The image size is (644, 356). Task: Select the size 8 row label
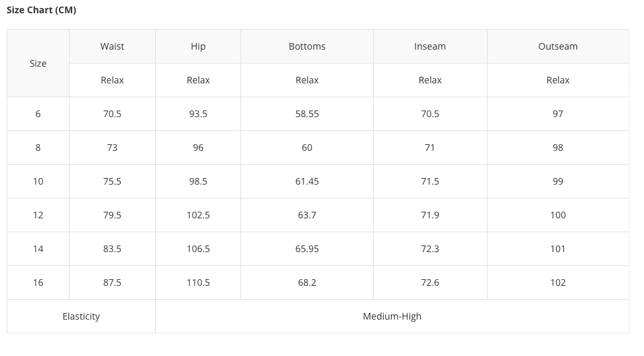click(x=38, y=148)
